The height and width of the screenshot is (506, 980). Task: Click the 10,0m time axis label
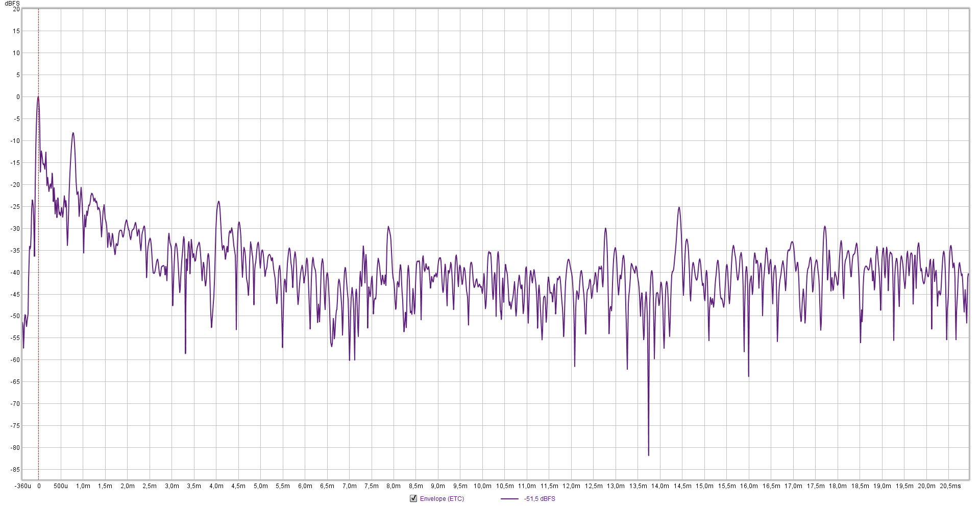(x=482, y=486)
